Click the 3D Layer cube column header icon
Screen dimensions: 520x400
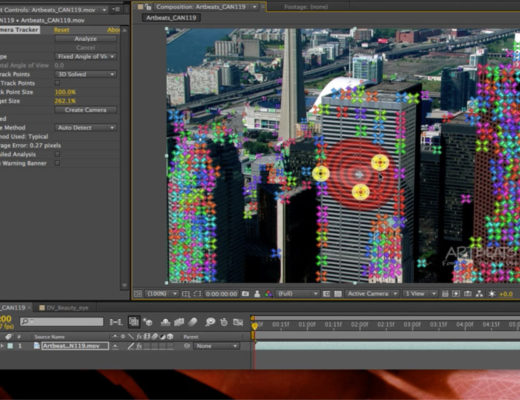(170, 337)
